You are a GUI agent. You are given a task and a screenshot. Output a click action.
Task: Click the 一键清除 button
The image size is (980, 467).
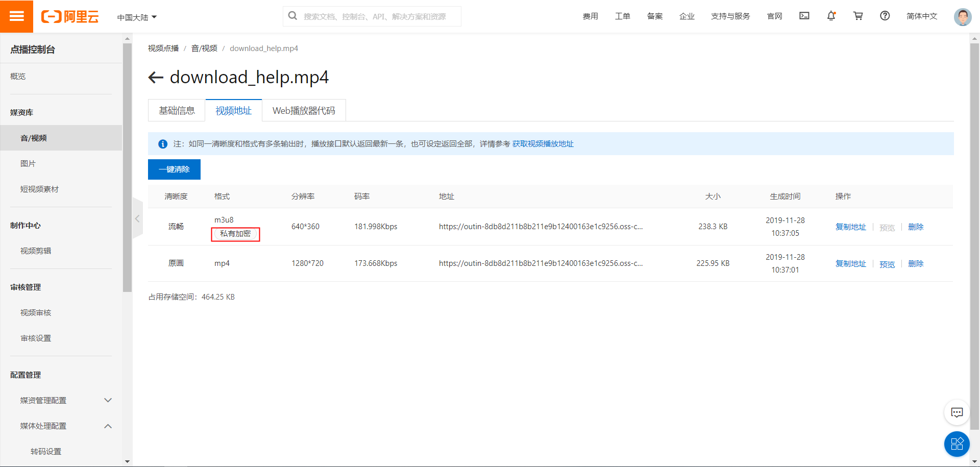tap(174, 169)
